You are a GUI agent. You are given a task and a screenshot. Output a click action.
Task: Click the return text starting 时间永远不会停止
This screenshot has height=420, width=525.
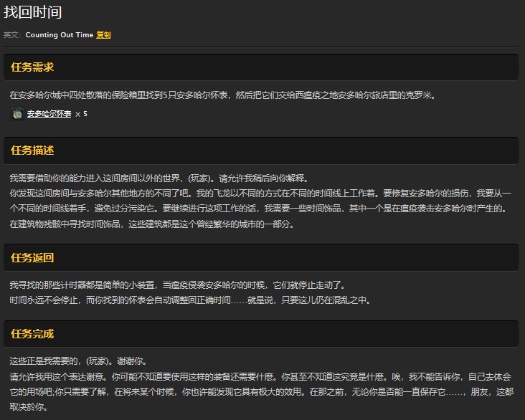(x=190, y=300)
